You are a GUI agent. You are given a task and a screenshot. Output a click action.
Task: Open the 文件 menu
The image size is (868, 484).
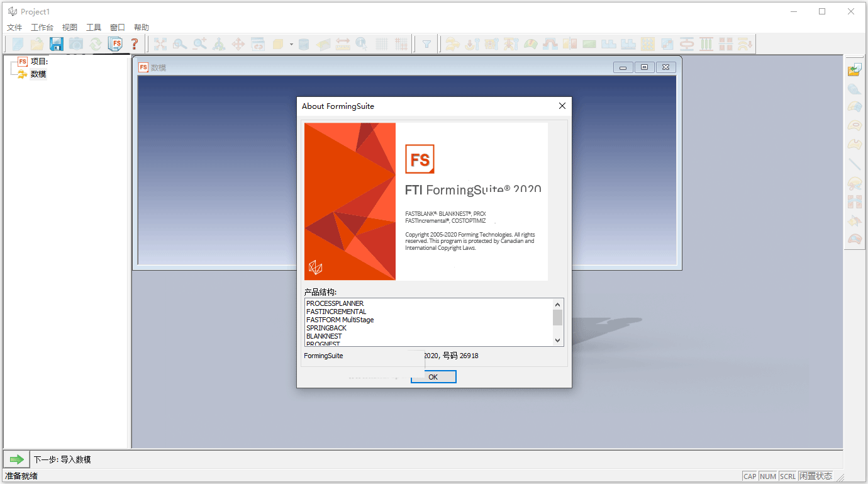[x=14, y=28]
